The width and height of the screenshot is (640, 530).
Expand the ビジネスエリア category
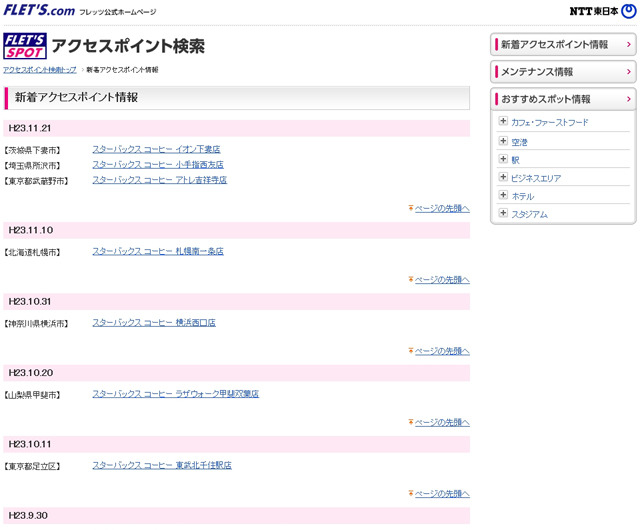(x=503, y=177)
